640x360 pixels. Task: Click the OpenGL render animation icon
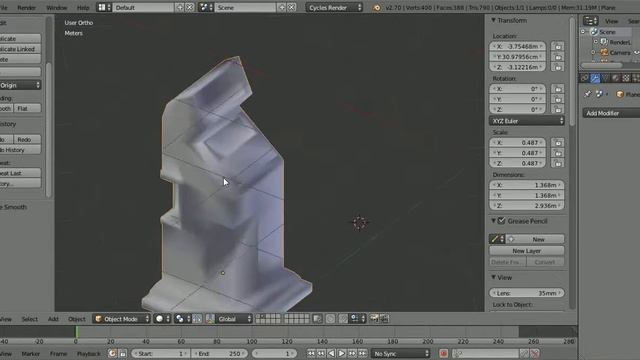point(384,318)
